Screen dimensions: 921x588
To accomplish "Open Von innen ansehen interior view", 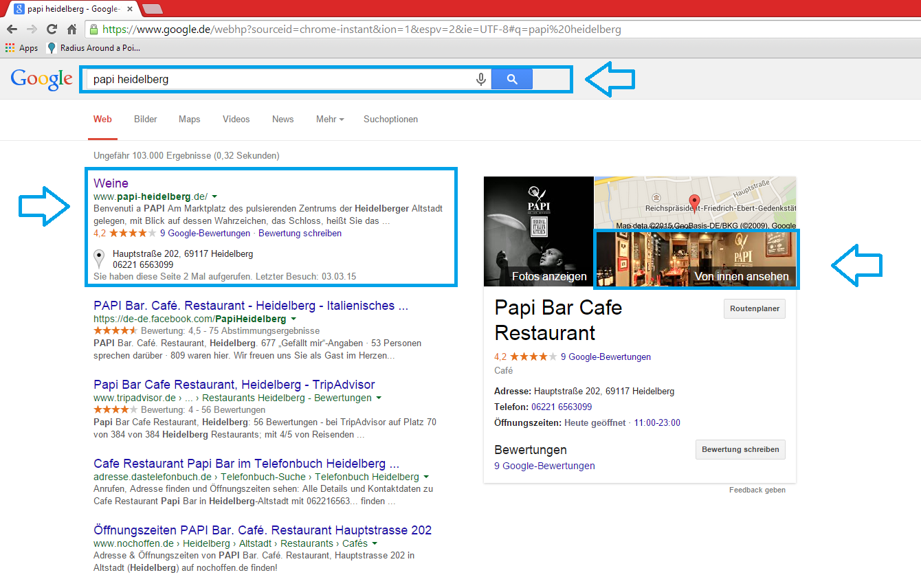I will (696, 259).
